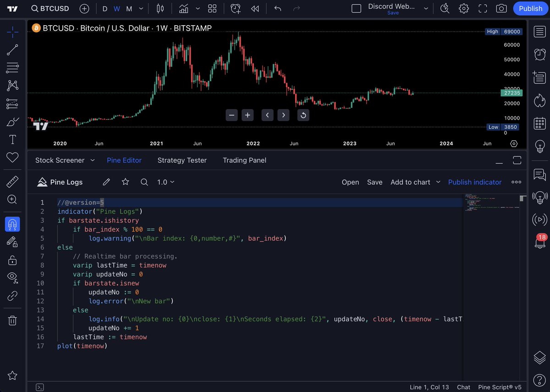Image resolution: width=550 pixels, height=392 pixels.
Task: Switch to the Strategy Tester tab
Action: [x=182, y=160]
